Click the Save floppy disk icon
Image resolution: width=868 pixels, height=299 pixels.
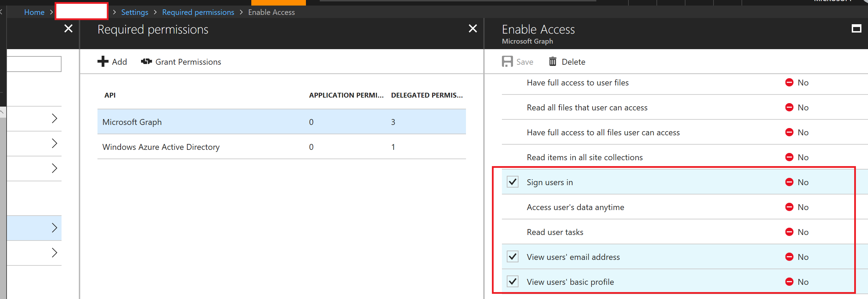pyautogui.click(x=507, y=62)
